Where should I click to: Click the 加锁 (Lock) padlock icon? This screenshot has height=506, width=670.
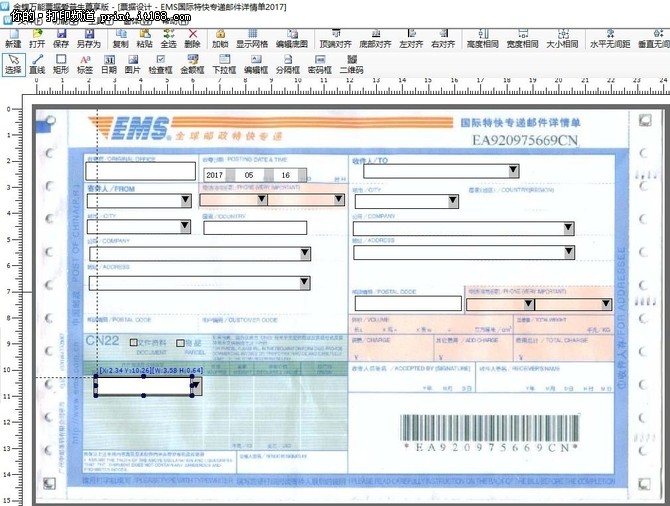220,38
